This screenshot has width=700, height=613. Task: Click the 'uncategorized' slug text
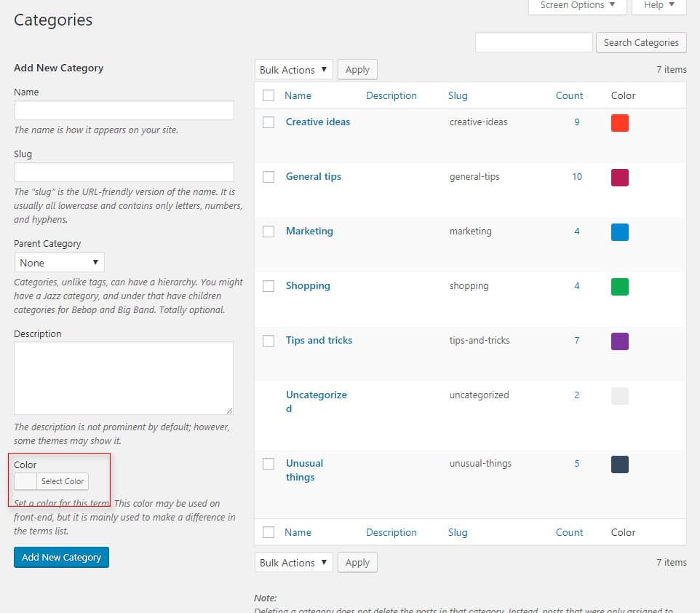click(x=479, y=395)
